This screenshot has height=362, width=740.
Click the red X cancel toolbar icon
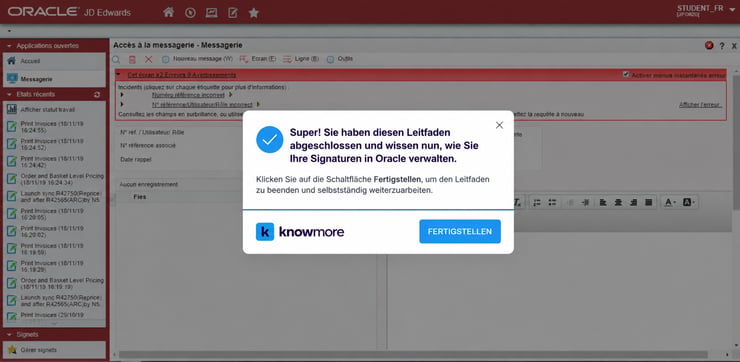pos(149,59)
